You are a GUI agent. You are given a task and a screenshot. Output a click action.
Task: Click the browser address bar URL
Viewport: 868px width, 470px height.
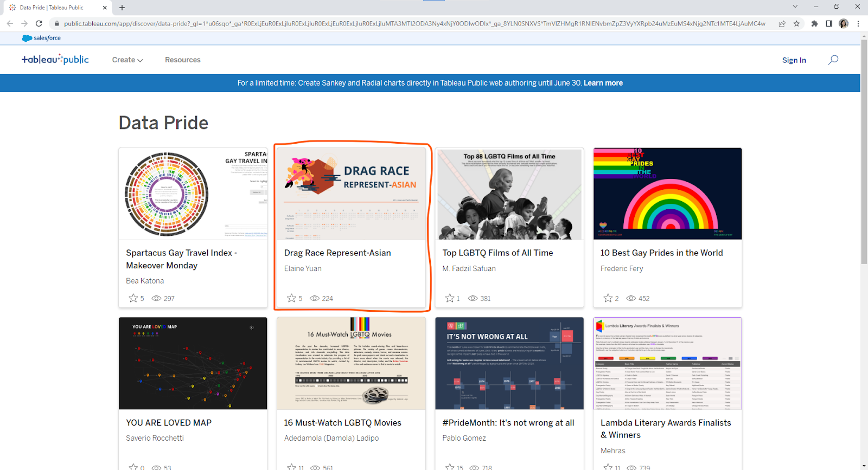point(414,23)
